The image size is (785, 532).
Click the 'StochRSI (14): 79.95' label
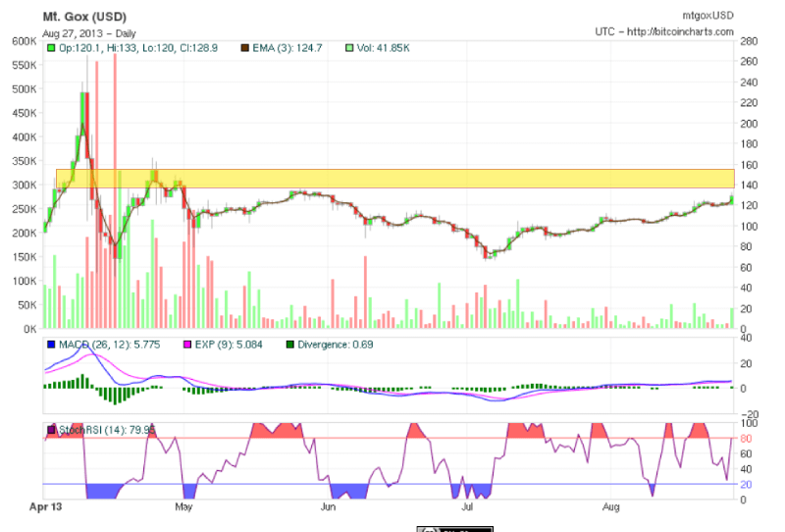point(107,430)
